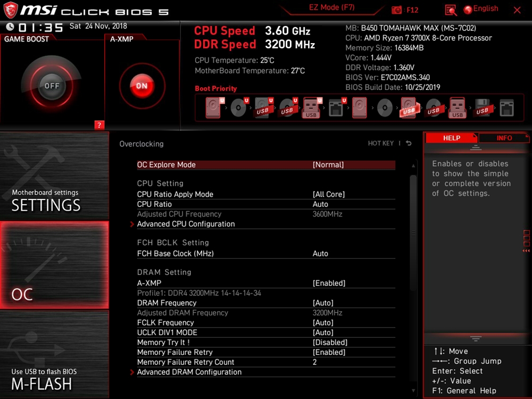The image size is (532, 399).
Task: Switch to EZ Mode (F7)
Action: pyautogui.click(x=331, y=8)
